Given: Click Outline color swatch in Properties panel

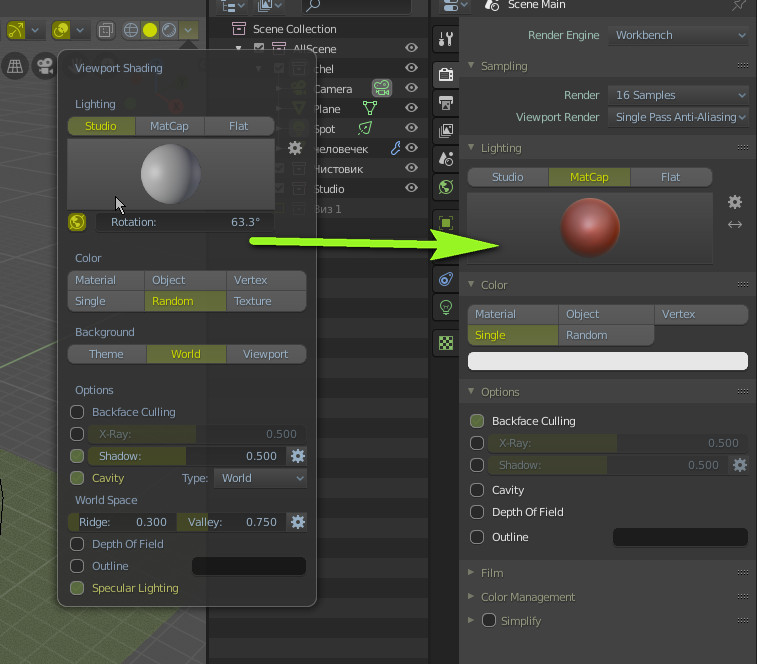Looking at the screenshot, I should click(x=680, y=537).
